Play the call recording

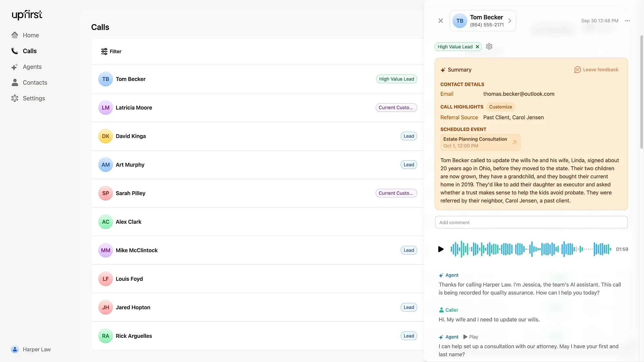pyautogui.click(x=441, y=249)
